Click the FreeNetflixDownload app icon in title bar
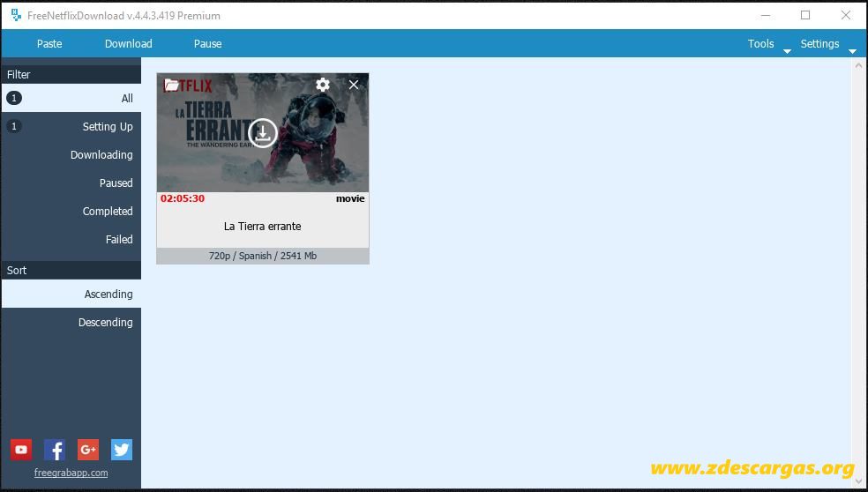The height and width of the screenshot is (492, 868). 16,16
